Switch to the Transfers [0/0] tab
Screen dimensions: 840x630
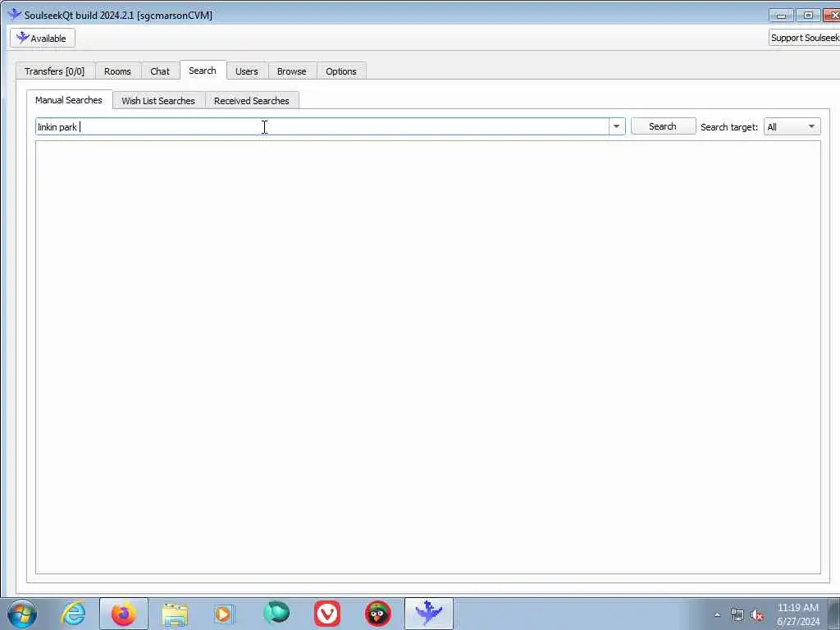tap(55, 71)
